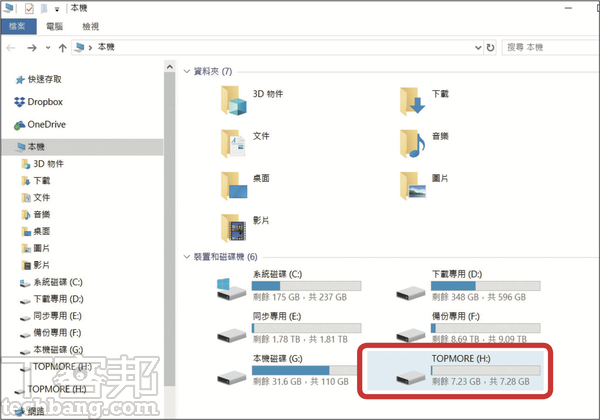Select the 下載 folder icon
Image resolution: width=600 pixels, height=420 pixels.
pos(412,101)
